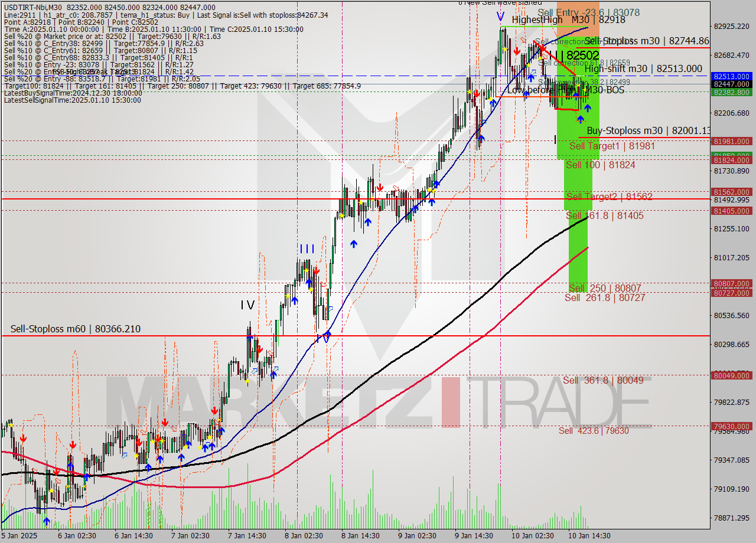Click the red 81824.000 price tag
The width and height of the screenshot is (756, 543).
(x=732, y=160)
